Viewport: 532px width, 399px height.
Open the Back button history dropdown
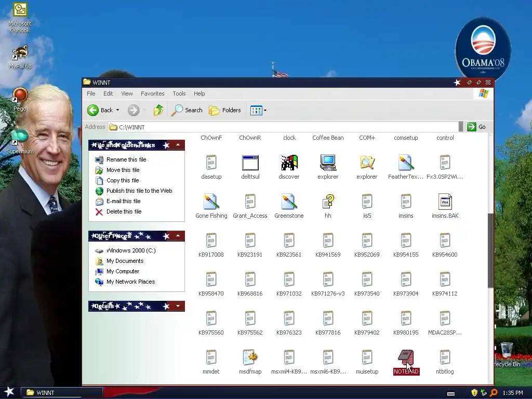(118, 110)
